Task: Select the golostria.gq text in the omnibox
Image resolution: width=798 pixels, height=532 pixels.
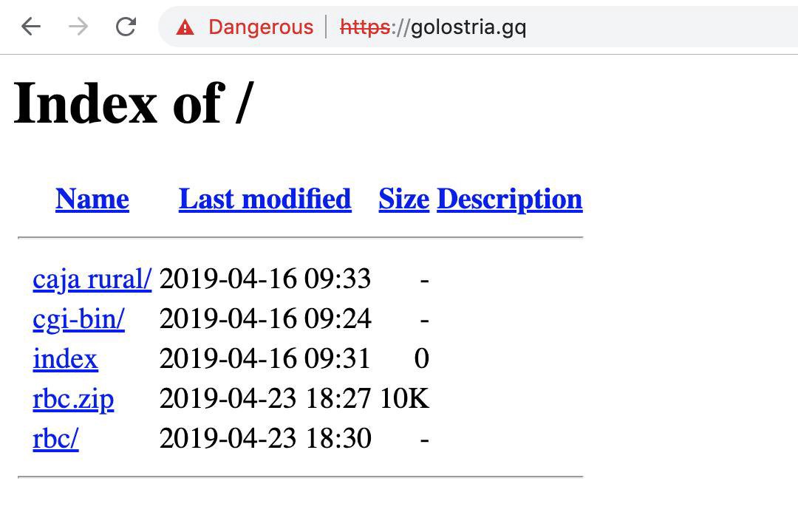Action: 468,27
